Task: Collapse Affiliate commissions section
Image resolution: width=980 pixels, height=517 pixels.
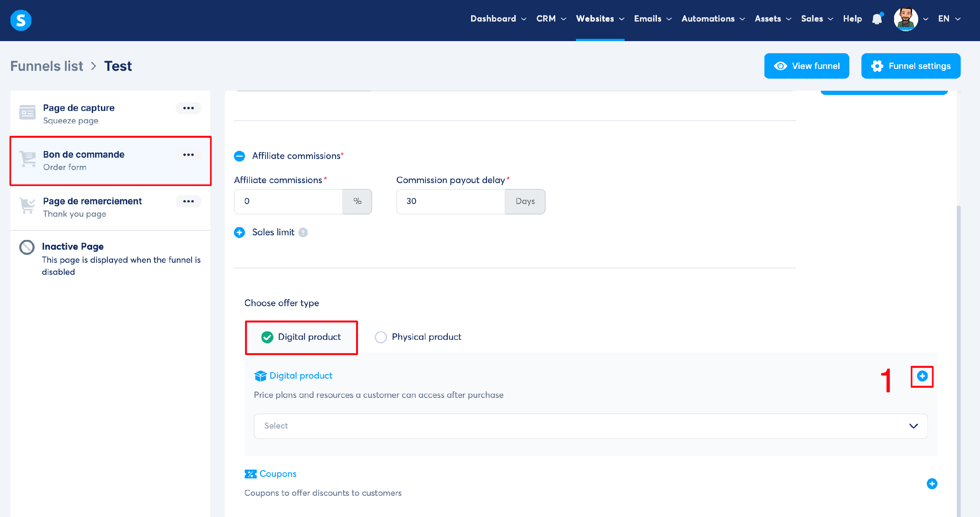Action: (x=239, y=156)
